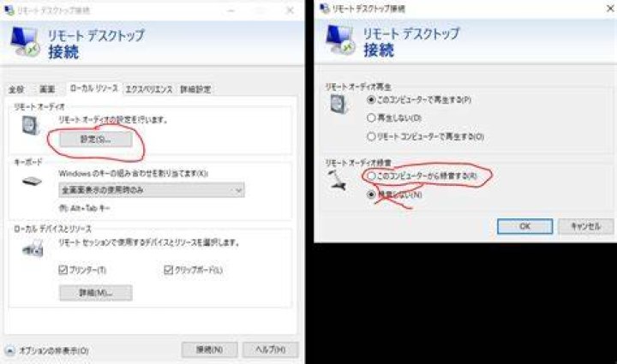Collapse options with オプションの非表示(O) arrow

10,350
